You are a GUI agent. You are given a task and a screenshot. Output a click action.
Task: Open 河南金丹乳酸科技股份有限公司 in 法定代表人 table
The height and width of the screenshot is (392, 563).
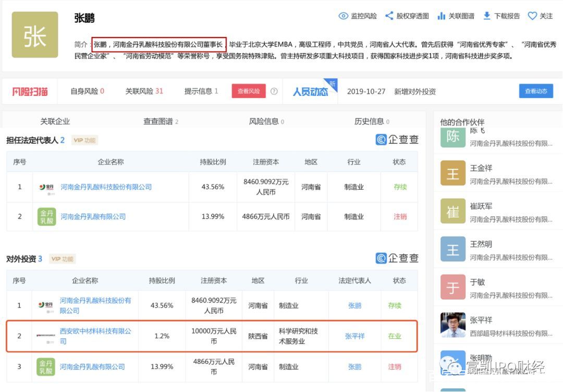pos(106,187)
